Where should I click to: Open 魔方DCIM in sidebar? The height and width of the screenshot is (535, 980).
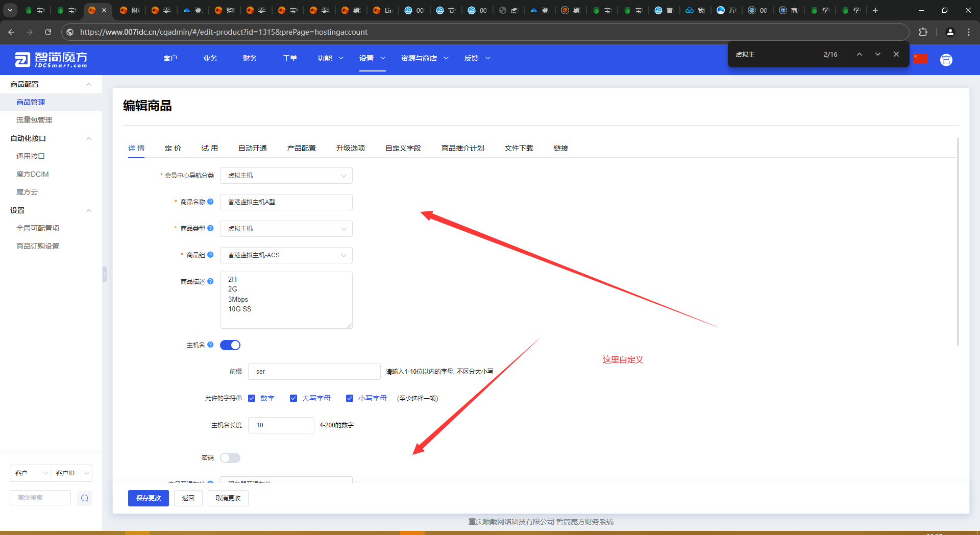pos(33,174)
